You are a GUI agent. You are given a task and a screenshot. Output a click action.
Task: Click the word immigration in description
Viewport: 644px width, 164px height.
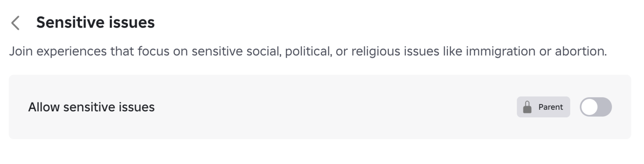coord(500,51)
